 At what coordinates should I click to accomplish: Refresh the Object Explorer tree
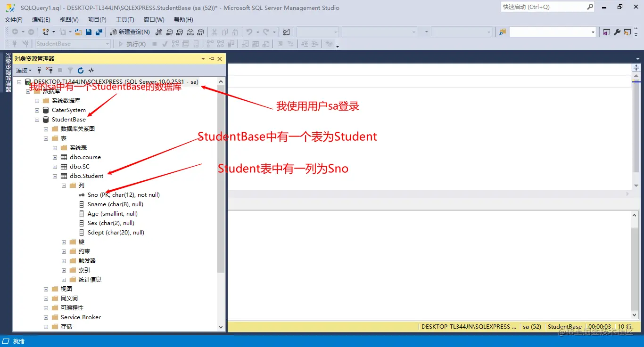81,70
